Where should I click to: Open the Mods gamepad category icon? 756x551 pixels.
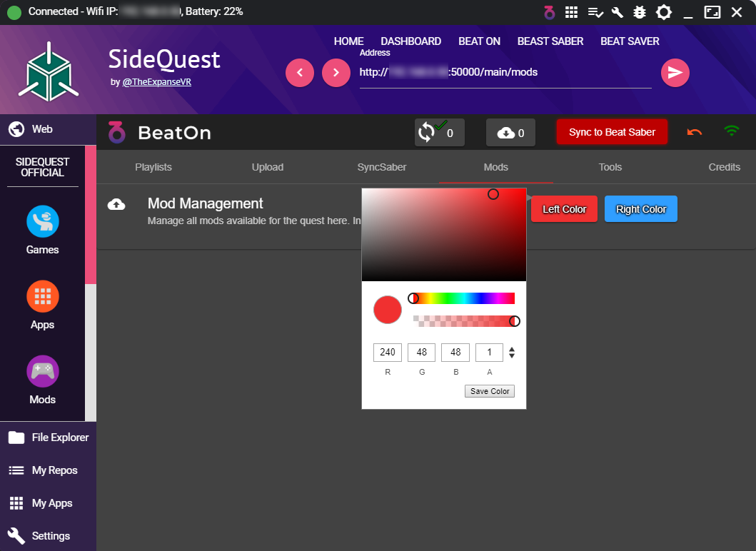pos(42,371)
